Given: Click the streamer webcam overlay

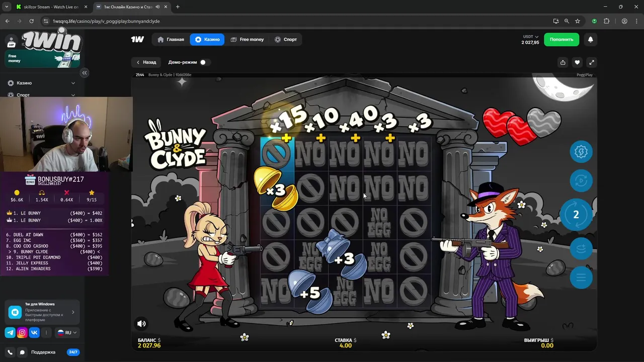Looking at the screenshot, I should click(66, 134).
